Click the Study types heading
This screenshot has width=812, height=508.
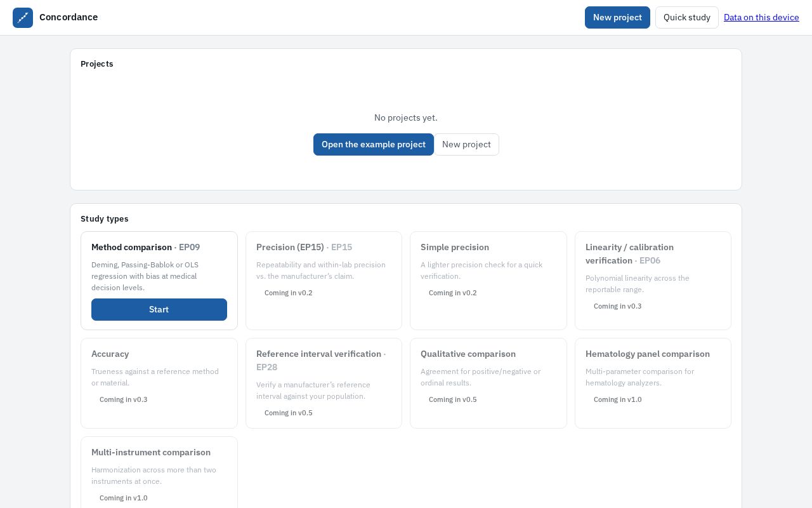pyautogui.click(x=105, y=218)
